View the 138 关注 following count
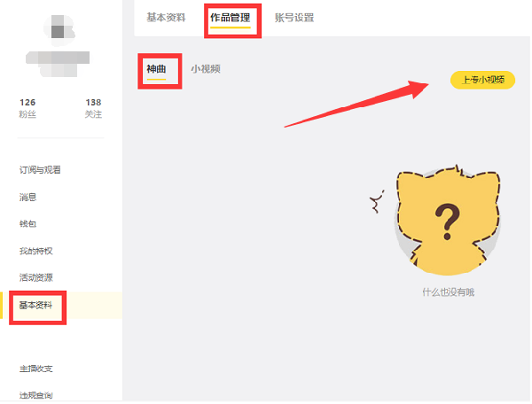 [93, 108]
